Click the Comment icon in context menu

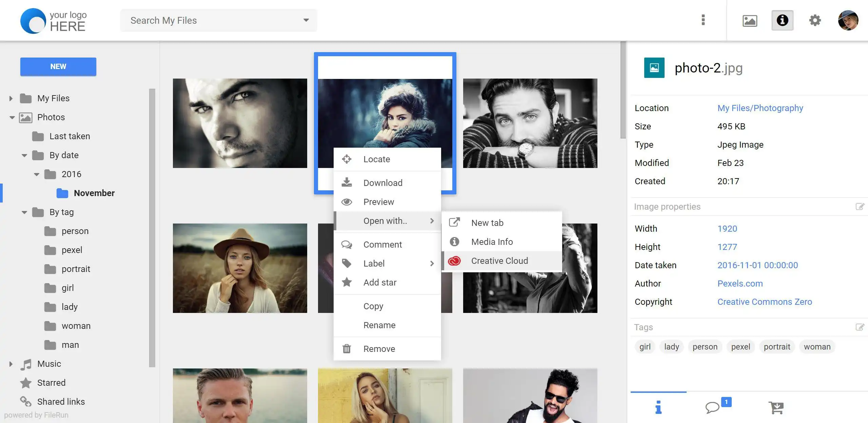(x=347, y=244)
